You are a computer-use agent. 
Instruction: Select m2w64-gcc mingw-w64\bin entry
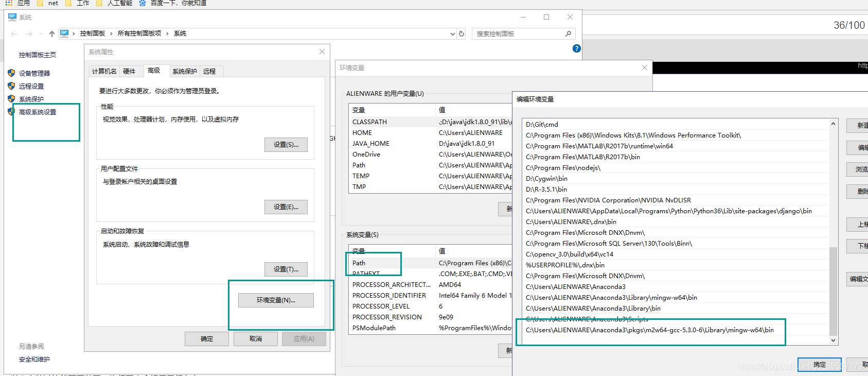coord(676,330)
